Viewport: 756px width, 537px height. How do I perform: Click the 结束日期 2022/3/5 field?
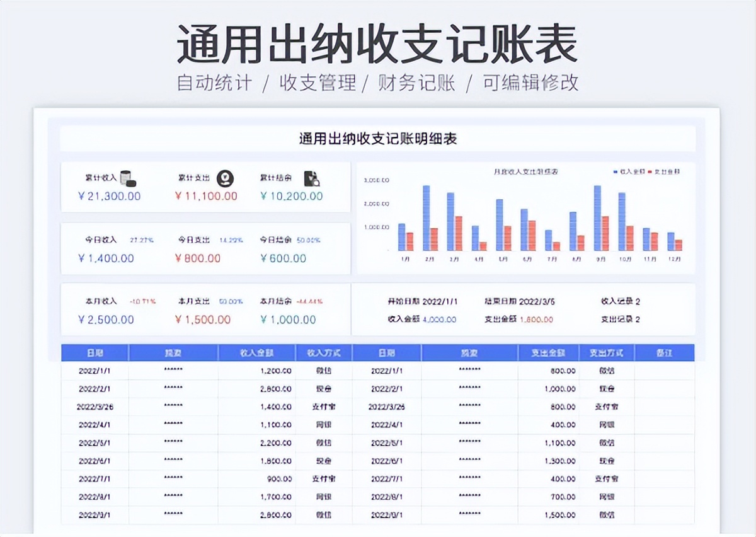coord(523,302)
